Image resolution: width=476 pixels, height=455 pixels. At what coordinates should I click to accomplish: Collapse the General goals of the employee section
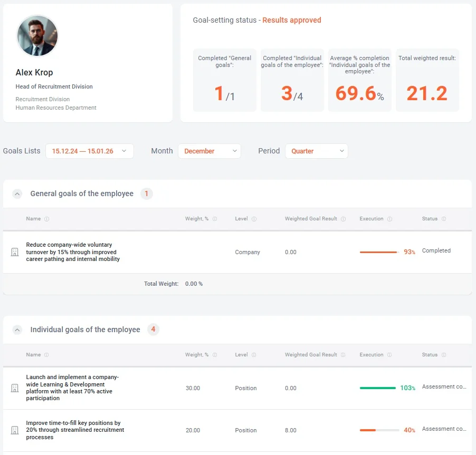coord(17,194)
